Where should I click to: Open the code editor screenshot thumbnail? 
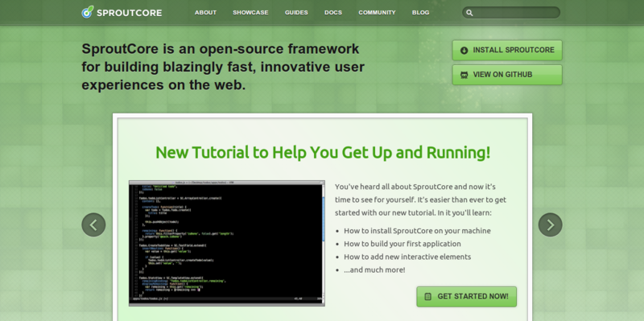point(227,243)
